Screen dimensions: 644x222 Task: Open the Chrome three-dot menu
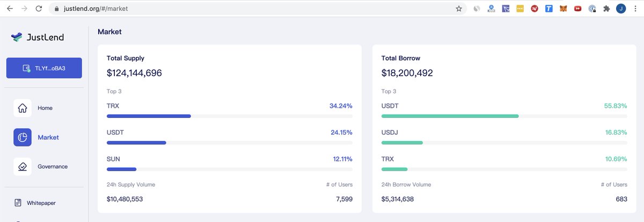click(x=635, y=9)
